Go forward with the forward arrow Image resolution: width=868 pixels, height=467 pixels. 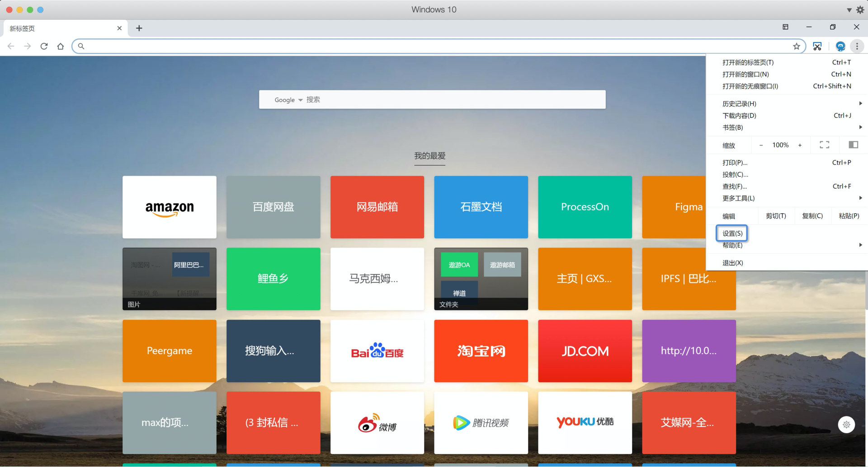(x=28, y=46)
